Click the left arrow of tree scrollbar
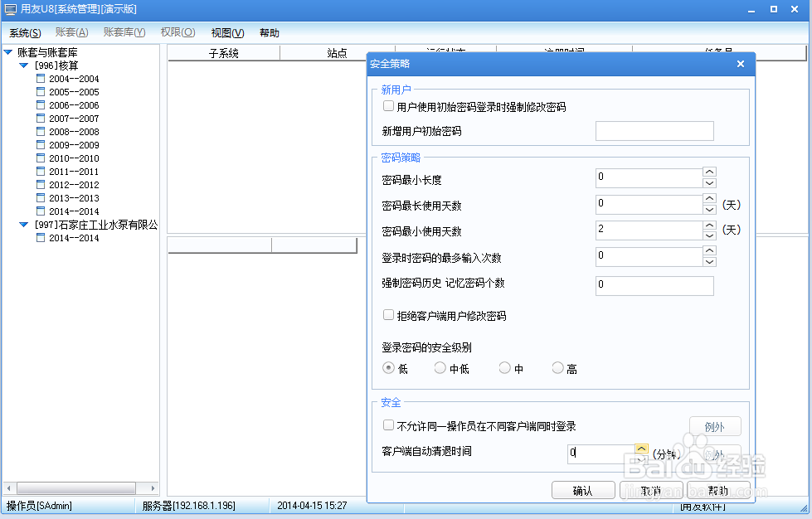 pyautogui.click(x=8, y=488)
